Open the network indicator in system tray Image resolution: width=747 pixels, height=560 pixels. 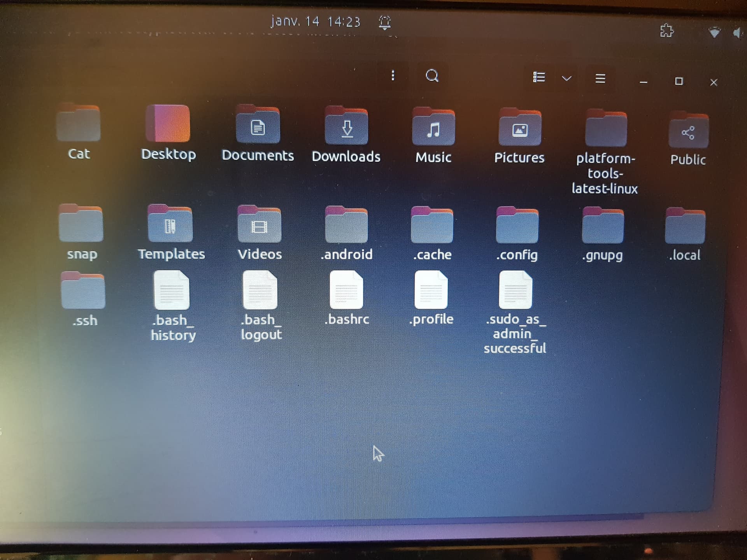pos(714,32)
